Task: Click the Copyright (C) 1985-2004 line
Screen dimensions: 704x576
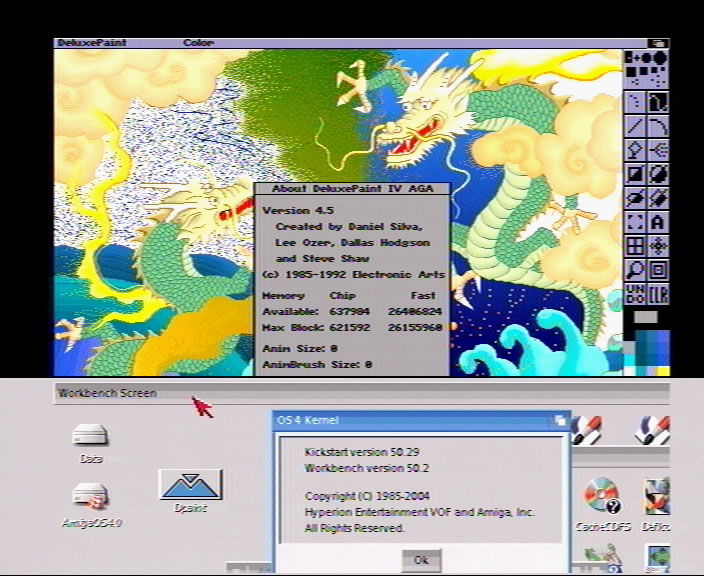Action: (367, 496)
